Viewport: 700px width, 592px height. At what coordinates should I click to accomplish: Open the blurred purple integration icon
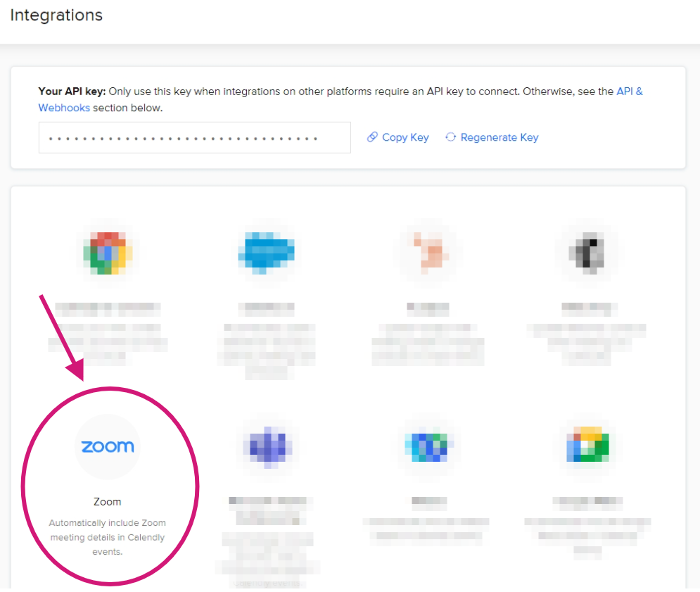tap(268, 447)
